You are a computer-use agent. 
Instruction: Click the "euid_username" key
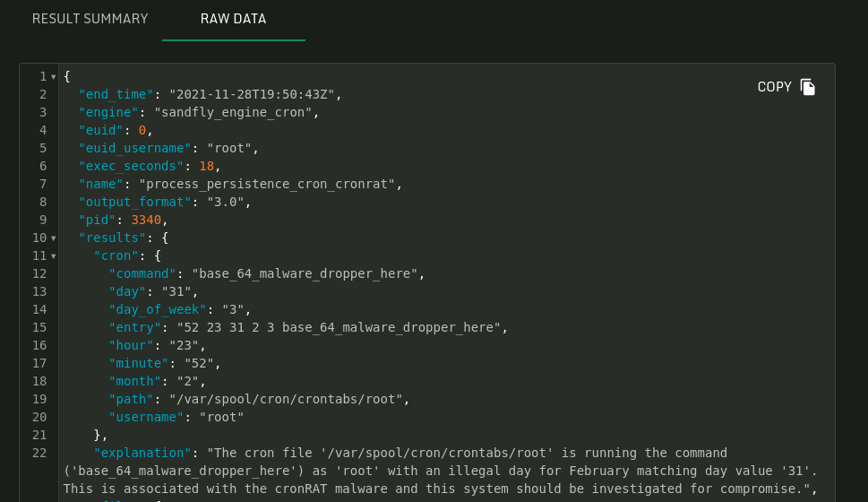135,148
